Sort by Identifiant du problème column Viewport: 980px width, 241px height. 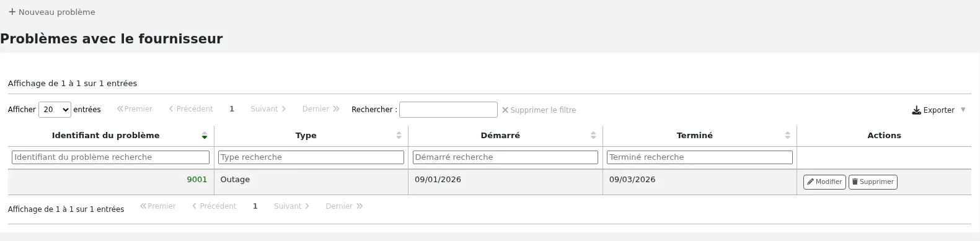coord(110,136)
